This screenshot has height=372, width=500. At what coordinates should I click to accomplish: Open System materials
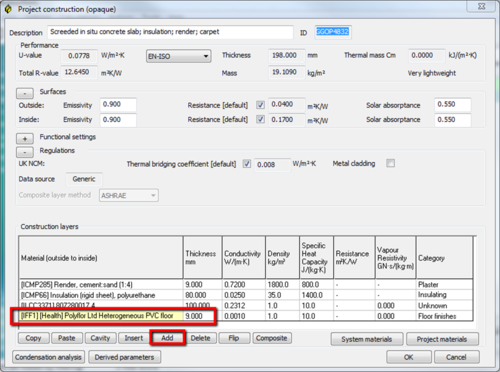coord(367,339)
